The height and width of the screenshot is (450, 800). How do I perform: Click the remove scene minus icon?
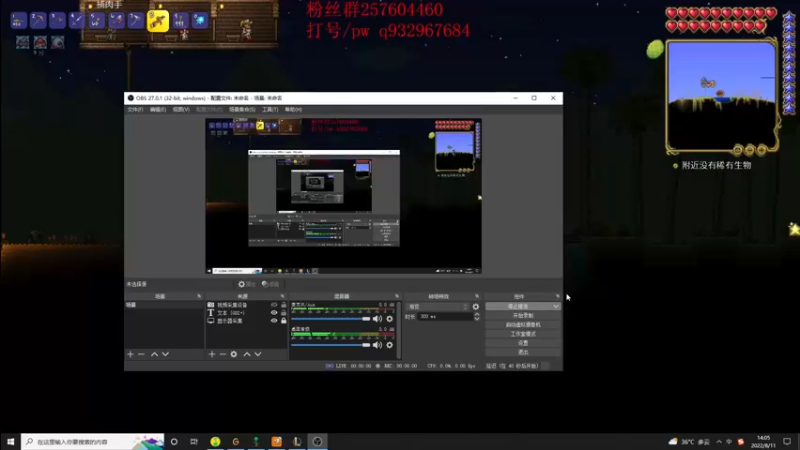pos(141,354)
